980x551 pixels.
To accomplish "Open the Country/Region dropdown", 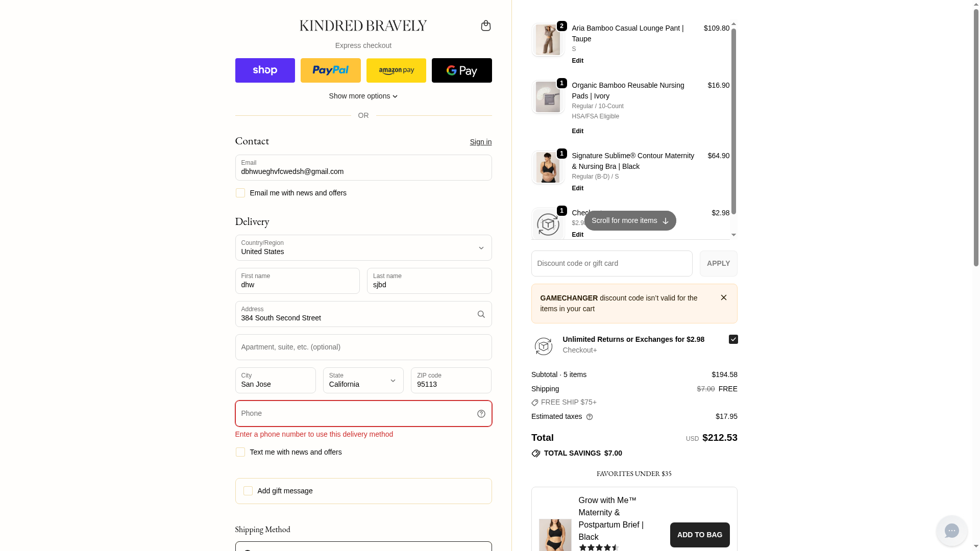I will pyautogui.click(x=363, y=248).
